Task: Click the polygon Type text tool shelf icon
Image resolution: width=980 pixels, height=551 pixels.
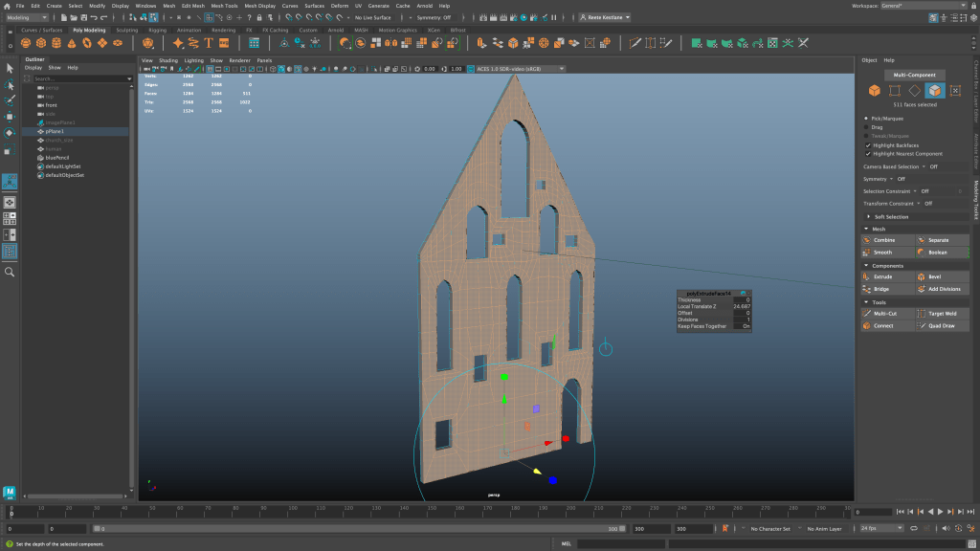Action: pos(209,43)
